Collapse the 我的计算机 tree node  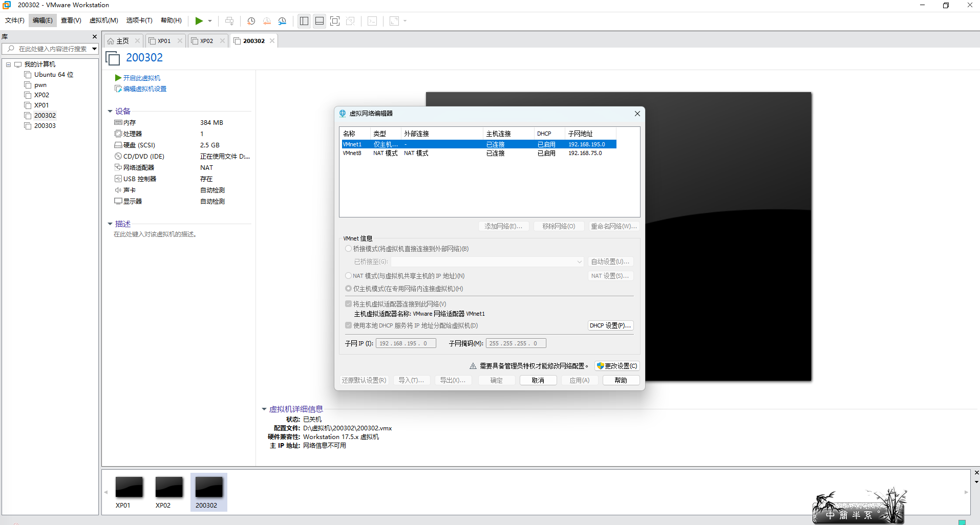click(8, 64)
